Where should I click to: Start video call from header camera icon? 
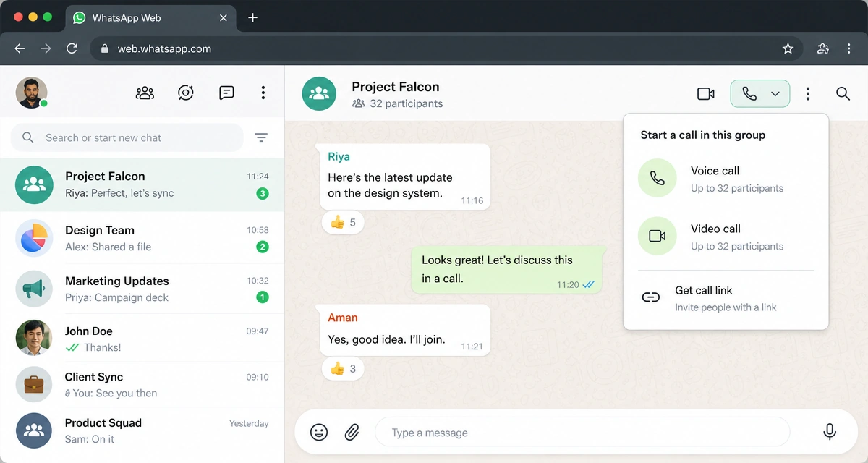click(706, 94)
